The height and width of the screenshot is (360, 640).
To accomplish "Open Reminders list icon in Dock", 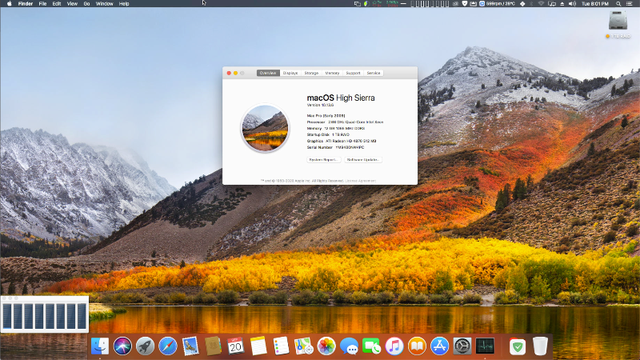I will pyautogui.click(x=281, y=346).
